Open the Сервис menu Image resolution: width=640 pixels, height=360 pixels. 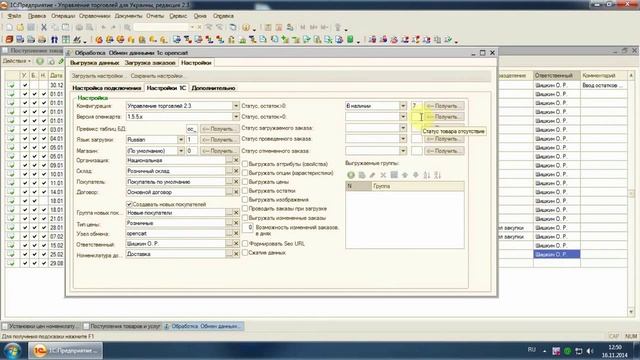tap(178, 16)
